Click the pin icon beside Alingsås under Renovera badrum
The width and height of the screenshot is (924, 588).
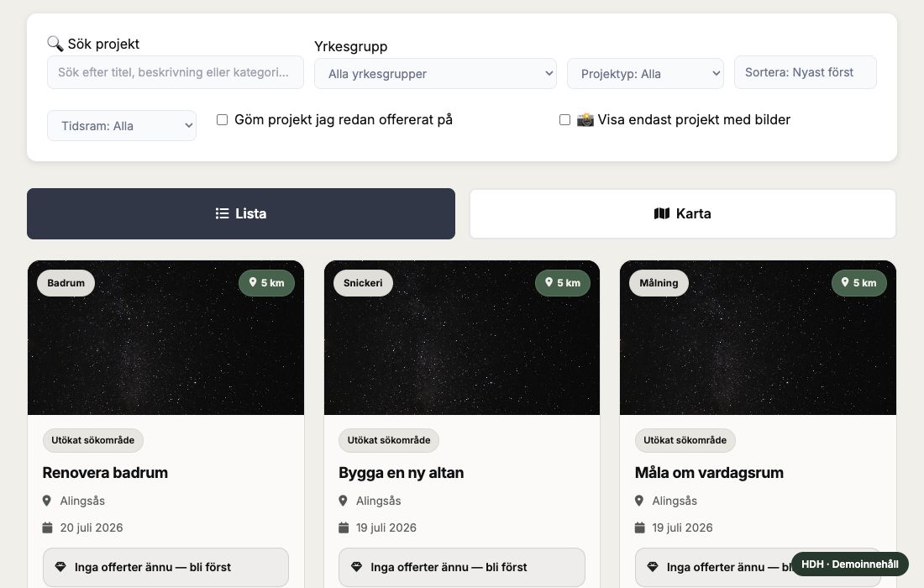[46, 501]
